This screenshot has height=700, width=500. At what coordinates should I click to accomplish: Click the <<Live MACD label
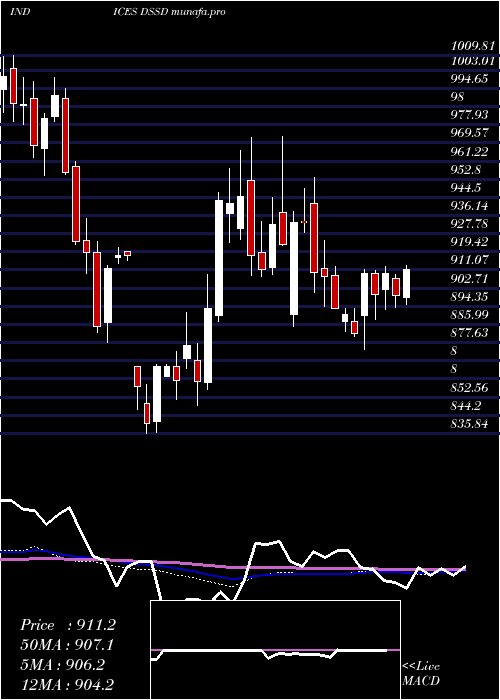(421, 674)
